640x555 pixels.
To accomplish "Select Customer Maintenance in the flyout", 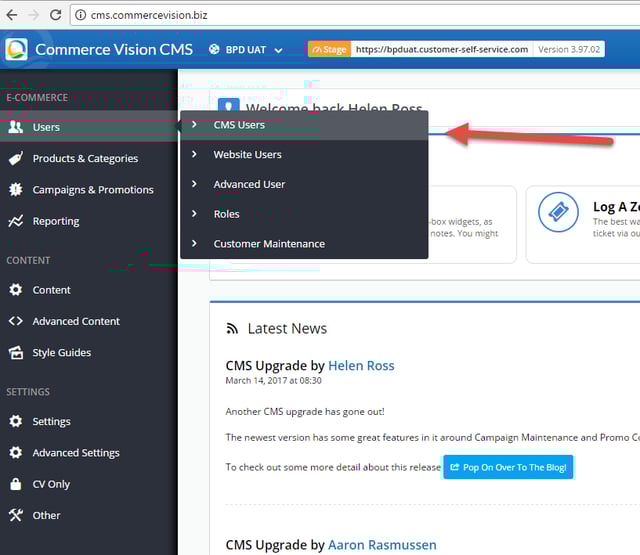I will coord(304,244).
